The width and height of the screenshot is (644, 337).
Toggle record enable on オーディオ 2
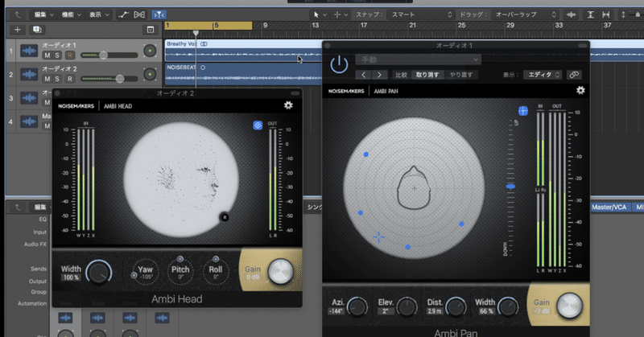[x=70, y=79]
